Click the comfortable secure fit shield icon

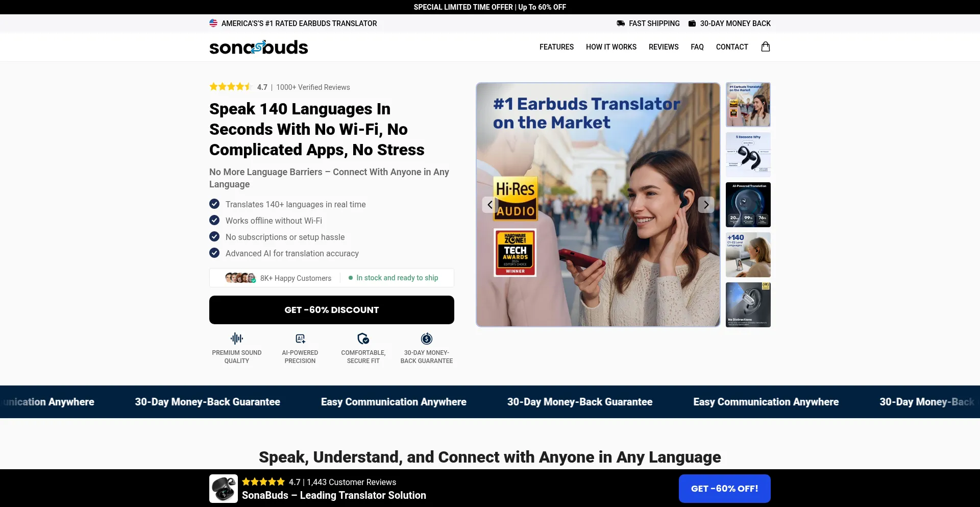[x=363, y=339]
